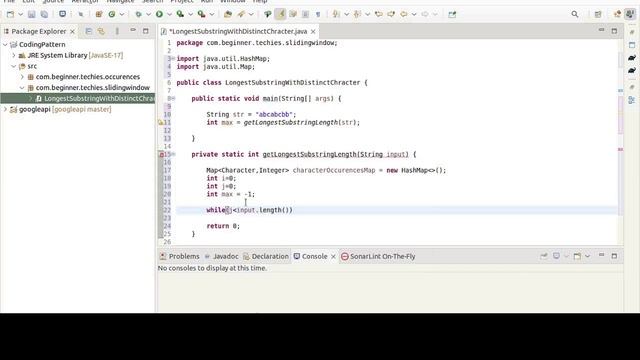Toggle Mark Occurrences highlighter button
The width and height of the screenshot is (640, 360).
(280, 14)
